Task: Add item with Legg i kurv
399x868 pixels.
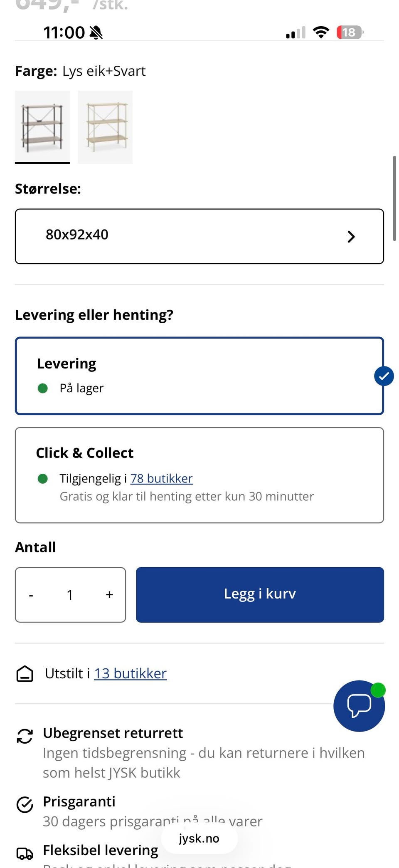Action: pos(260,594)
